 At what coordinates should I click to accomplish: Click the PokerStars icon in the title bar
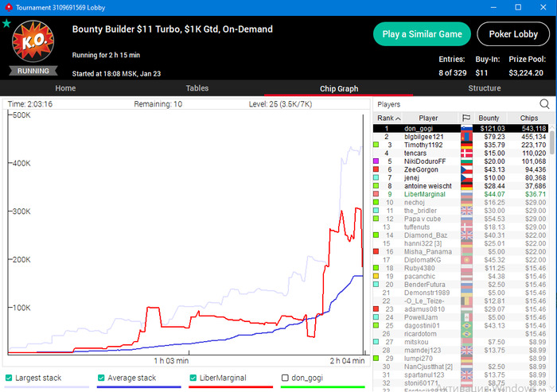coord(9,7)
